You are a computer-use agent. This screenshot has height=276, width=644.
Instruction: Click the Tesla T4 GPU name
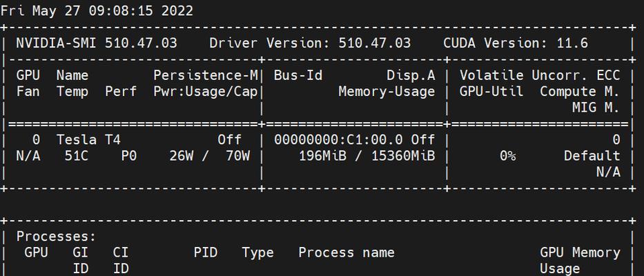[x=88, y=139]
